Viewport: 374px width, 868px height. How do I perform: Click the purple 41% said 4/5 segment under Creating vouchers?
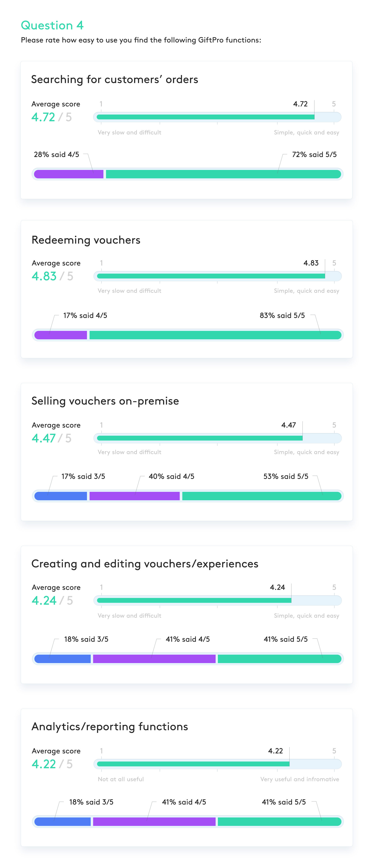154,659
